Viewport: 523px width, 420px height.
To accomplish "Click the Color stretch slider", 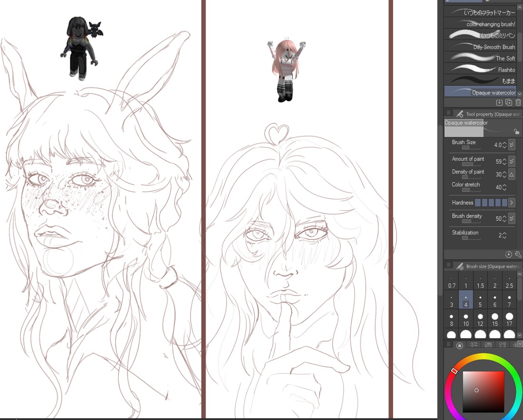I will (x=471, y=190).
